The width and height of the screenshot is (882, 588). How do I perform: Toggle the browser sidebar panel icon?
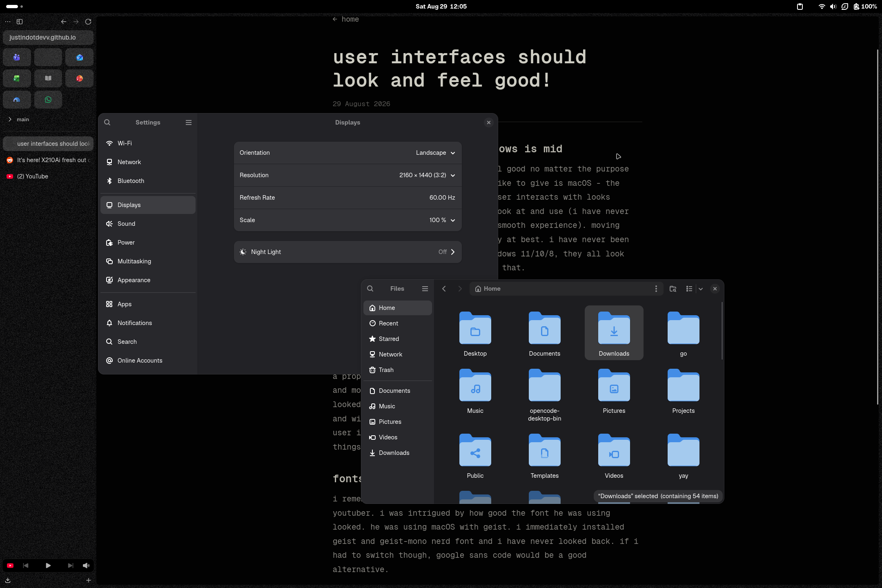(20, 22)
